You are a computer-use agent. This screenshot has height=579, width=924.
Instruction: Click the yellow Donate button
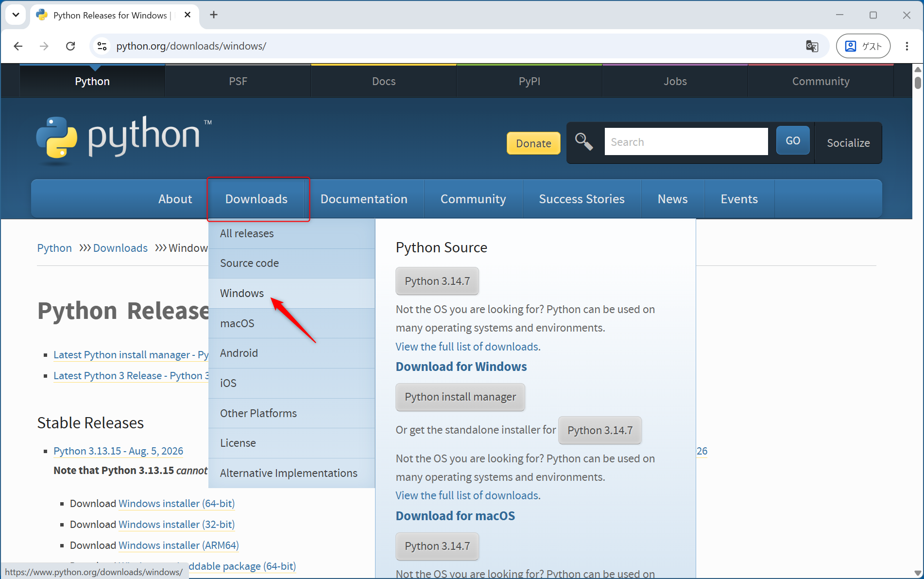click(x=533, y=143)
